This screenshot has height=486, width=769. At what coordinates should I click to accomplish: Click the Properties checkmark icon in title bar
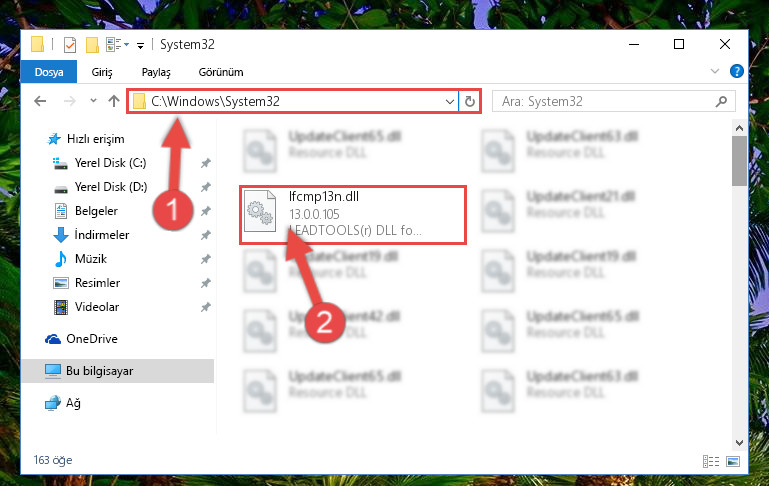point(70,45)
